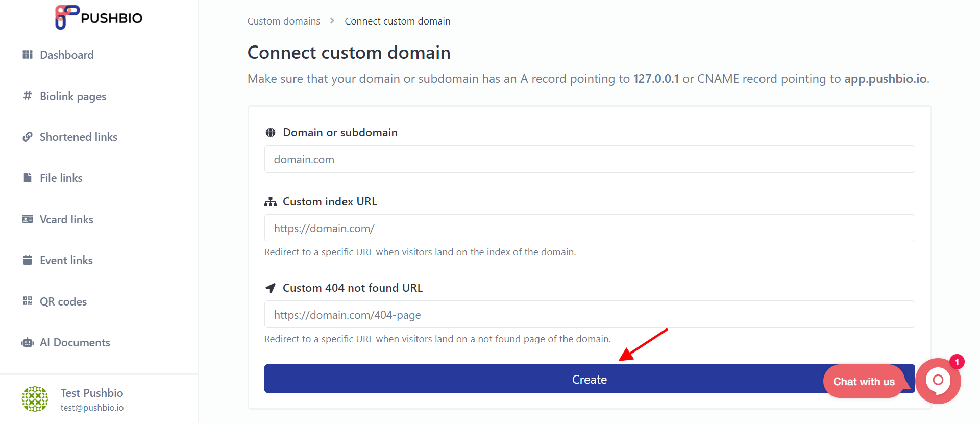This screenshot has width=980, height=423.
Task: Click the AI Documents robot icon
Action: pyautogui.click(x=28, y=342)
